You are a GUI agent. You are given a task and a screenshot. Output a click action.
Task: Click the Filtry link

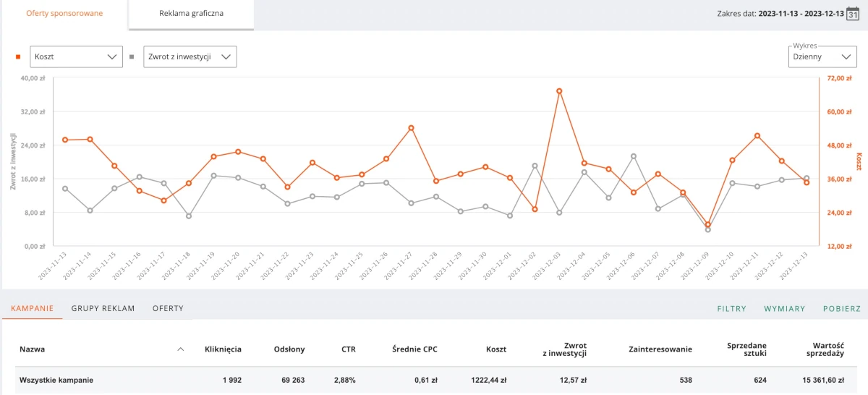[731, 308]
